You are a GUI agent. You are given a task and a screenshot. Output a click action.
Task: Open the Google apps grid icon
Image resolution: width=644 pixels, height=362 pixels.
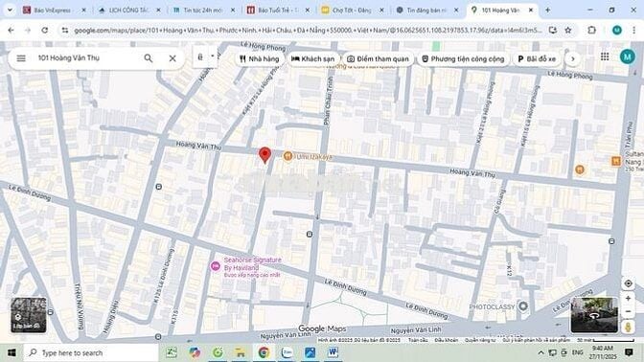point(605,57)
